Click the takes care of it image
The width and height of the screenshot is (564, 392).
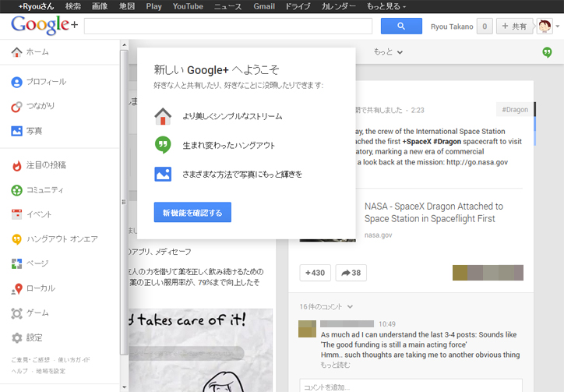(x=201, y=350)
